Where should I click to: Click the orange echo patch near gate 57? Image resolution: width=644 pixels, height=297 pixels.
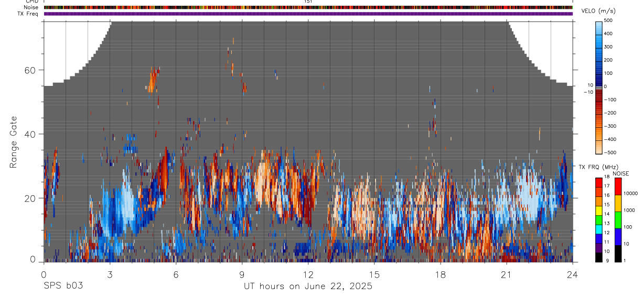coord(153,81)
